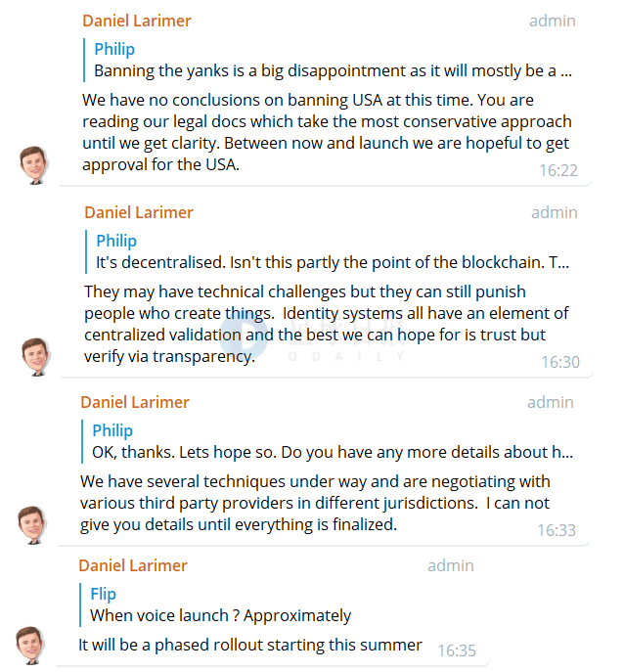
Task: Click the admin label on the phased rollout message
Action: pyautogui.click(x=451, y=565)
